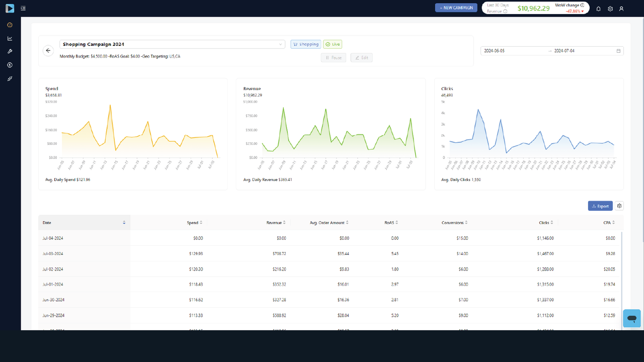The width and height of the screenshot is (644, 362).
Task: Select the Jul-04-2024 date row
Action: tap(330, 238)
